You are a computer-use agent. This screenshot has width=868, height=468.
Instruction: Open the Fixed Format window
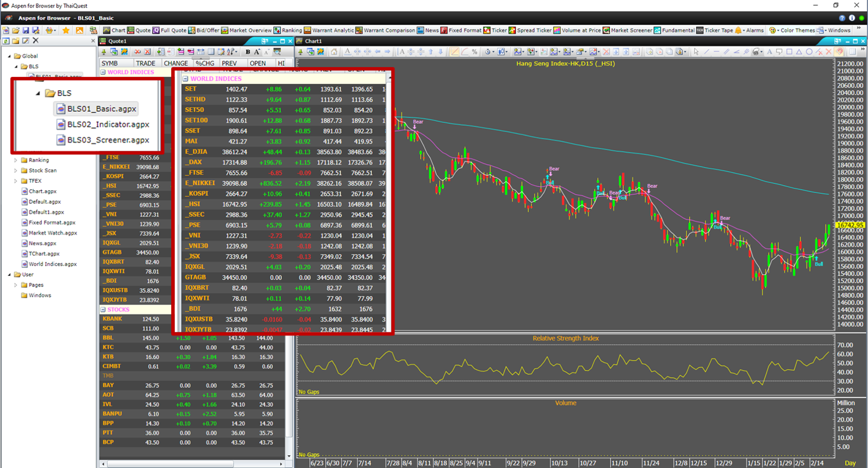(x=461, y=30)
